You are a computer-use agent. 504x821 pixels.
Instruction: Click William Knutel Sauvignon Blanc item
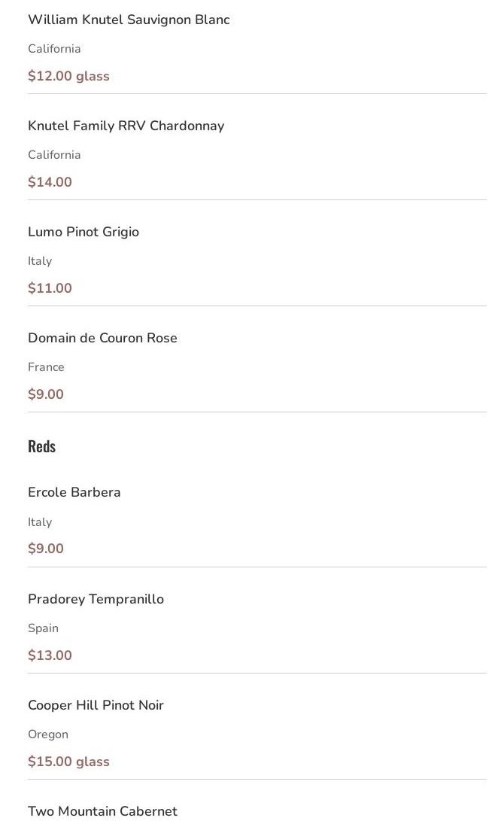[129, 20]
